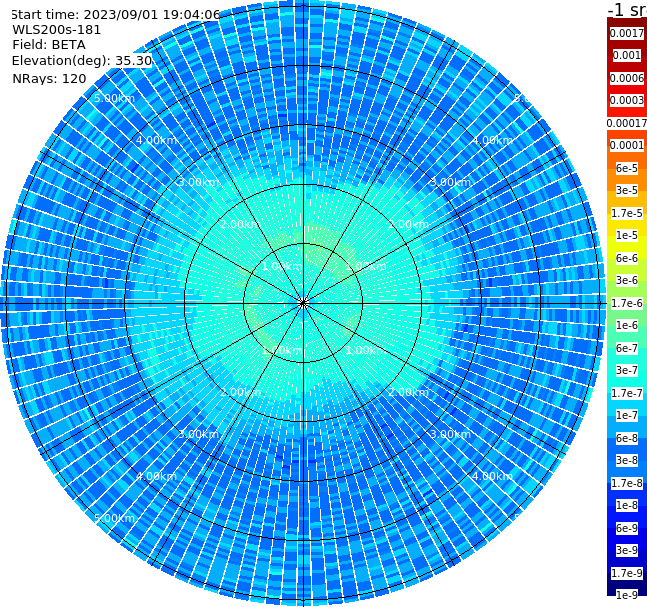The width and height of the screenshot is (647, 607).
Task: Click the lidar origin at the plot center
Action: click(x=303, y=303)
